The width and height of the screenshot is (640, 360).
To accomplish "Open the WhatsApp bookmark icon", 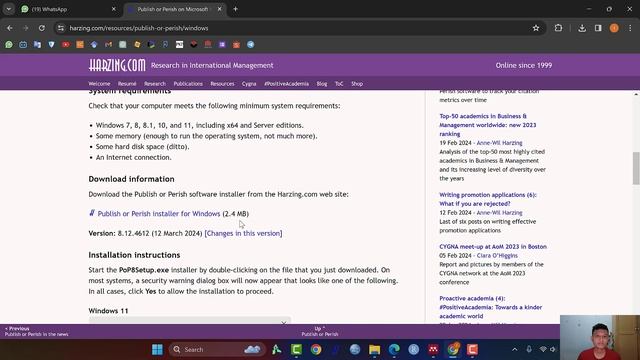I will pos(9,44).
